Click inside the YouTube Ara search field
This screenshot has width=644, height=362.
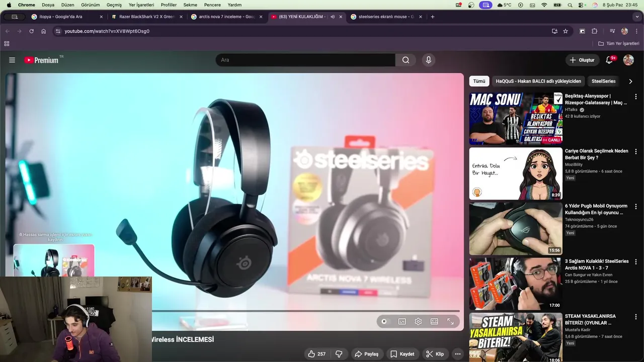pos(305,60)
